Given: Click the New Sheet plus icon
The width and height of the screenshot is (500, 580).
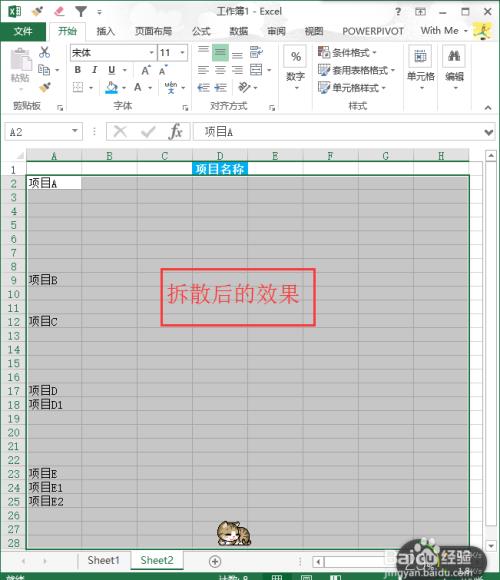Looking at the screenshot, I should 215,561.
